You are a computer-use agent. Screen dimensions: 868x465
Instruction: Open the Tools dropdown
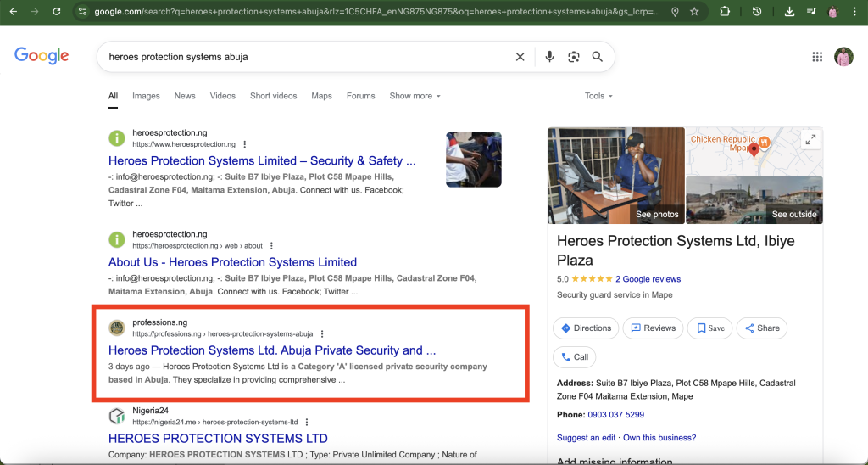point(599,96)
